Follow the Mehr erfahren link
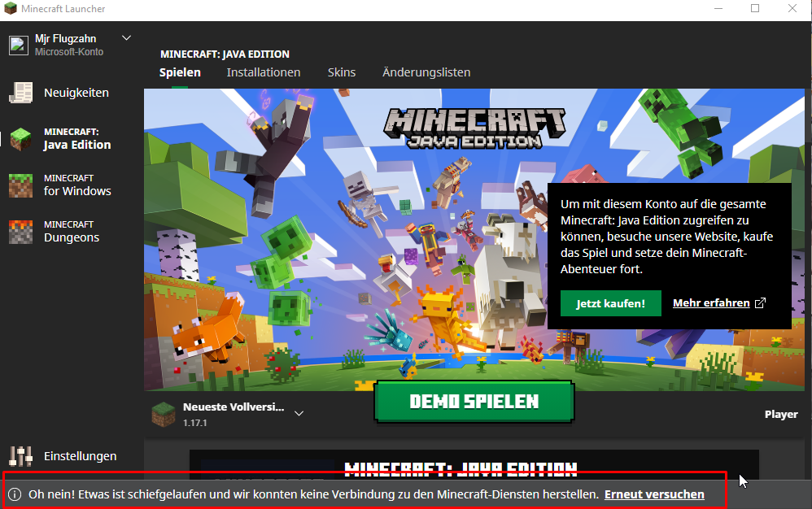 coord(710,303)
